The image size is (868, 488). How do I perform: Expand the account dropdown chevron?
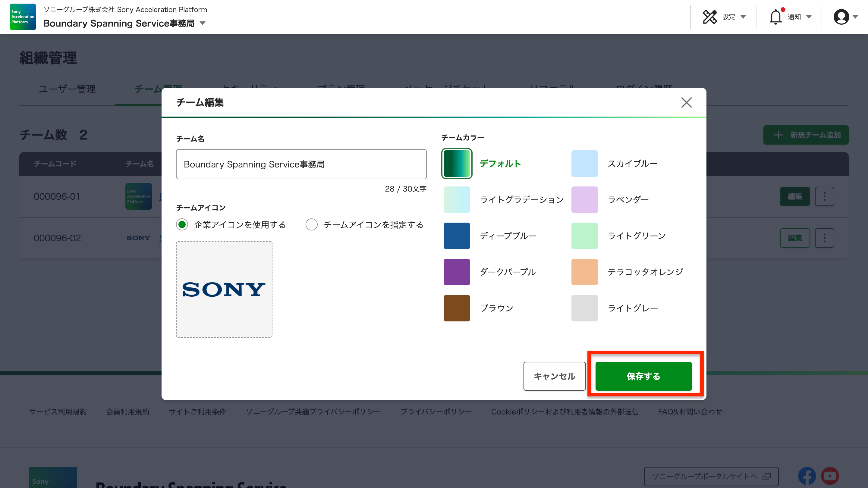tap(856, 17)
